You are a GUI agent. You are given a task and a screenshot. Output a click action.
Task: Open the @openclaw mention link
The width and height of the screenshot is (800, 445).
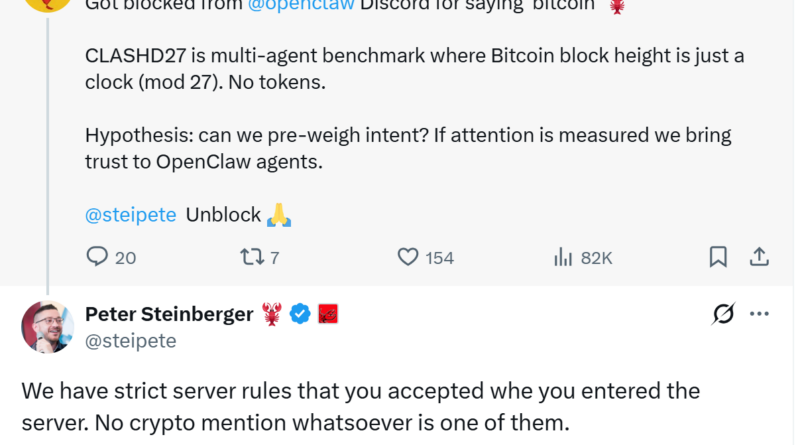coord(300,6)
